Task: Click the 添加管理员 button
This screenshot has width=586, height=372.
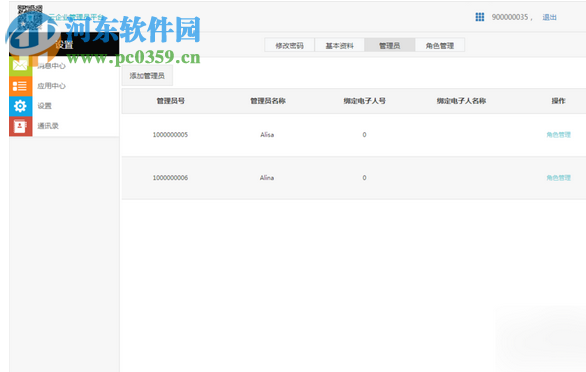Action: (147, 76)
